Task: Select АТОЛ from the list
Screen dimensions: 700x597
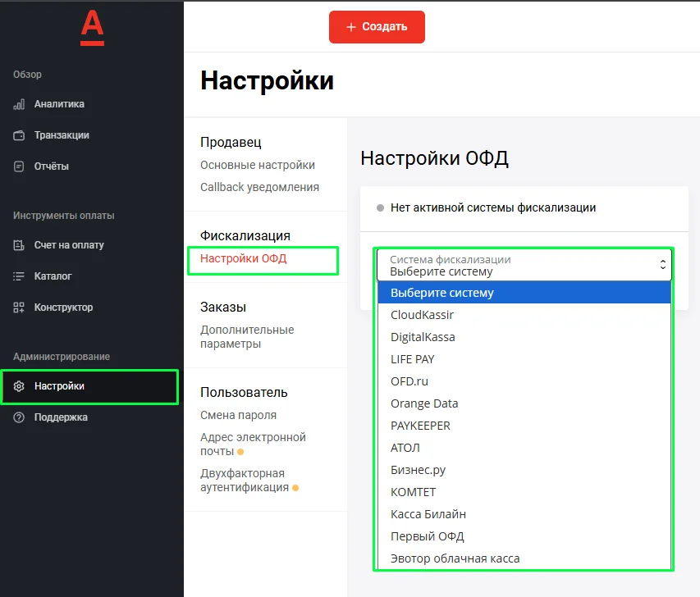Action: [x=524, y=448]
